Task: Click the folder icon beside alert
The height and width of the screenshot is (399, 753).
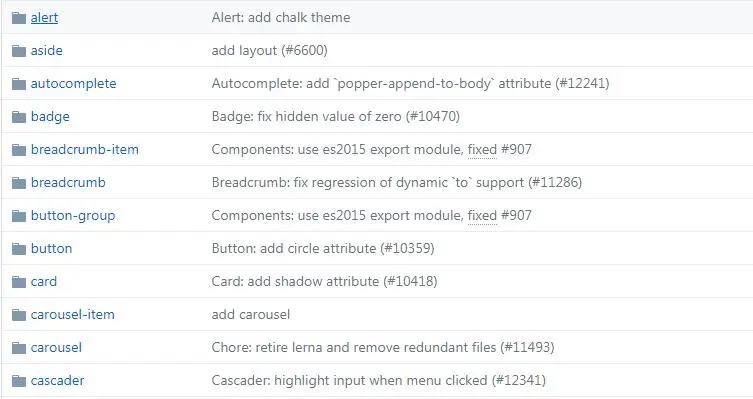Action: [19, 18]
